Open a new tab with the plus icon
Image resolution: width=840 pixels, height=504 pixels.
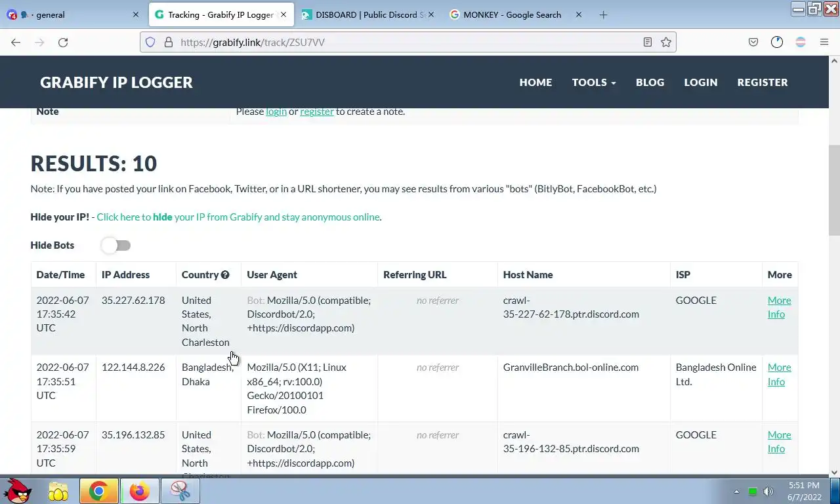click(603, 14)
